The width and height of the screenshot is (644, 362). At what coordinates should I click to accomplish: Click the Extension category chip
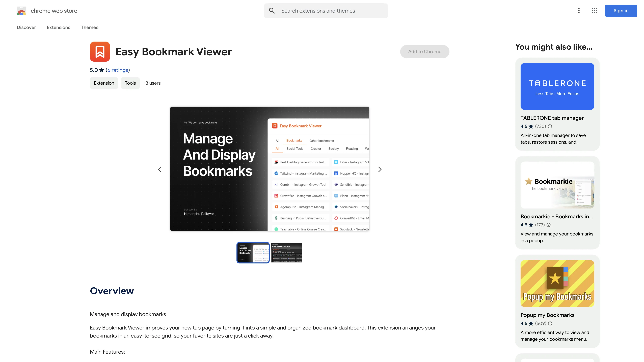tap(104, 83)
